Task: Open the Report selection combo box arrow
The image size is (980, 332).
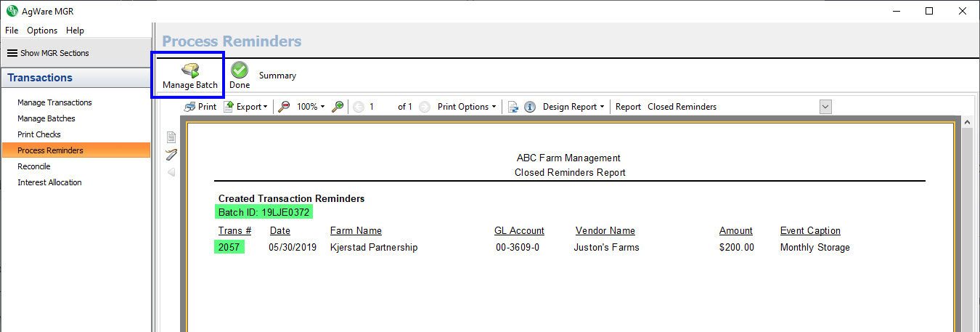Action: point(825,107)
